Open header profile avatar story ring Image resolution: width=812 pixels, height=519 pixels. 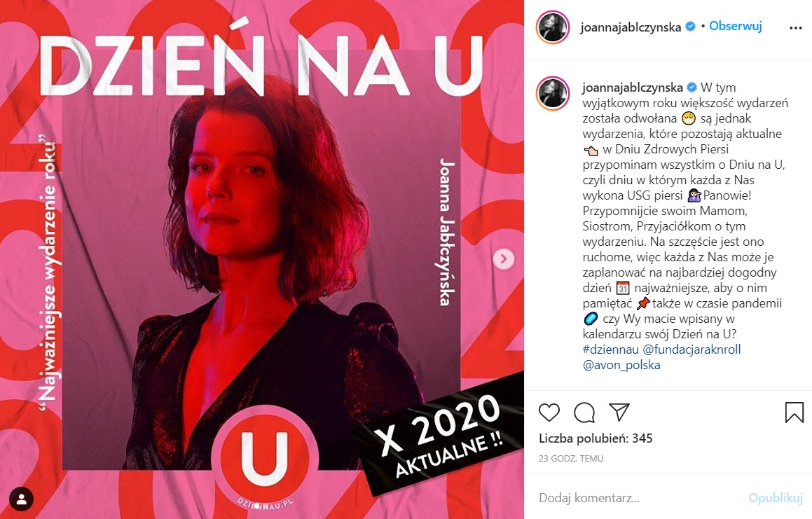point(553,27)
